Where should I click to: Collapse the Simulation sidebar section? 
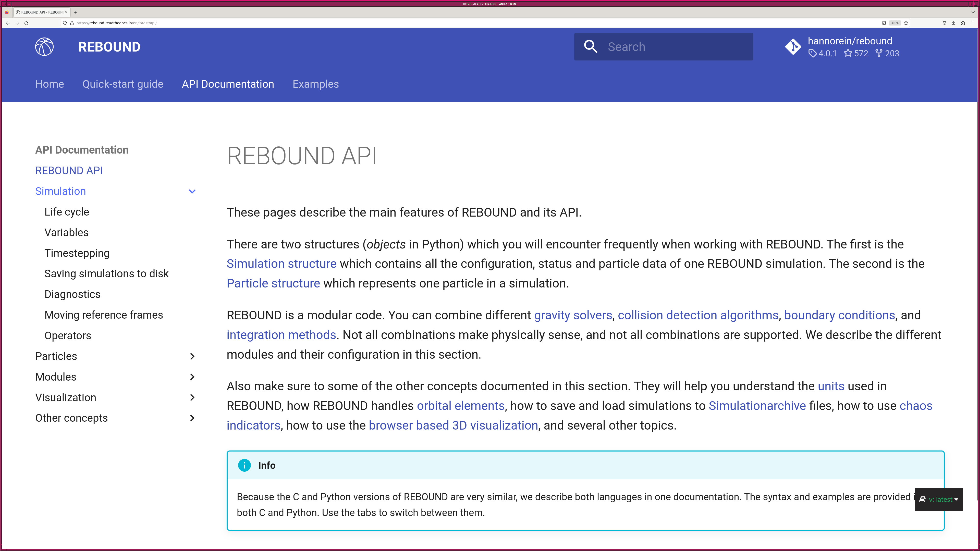pyautogui.click(x=192, y=191)
